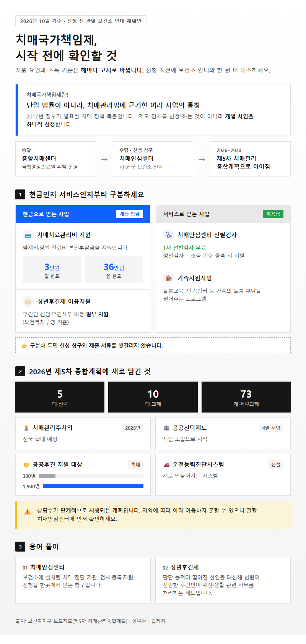The image size is (306, 644).
Task: Click the 02 성년후견제 glossary entry
Action: coord(223,580)
